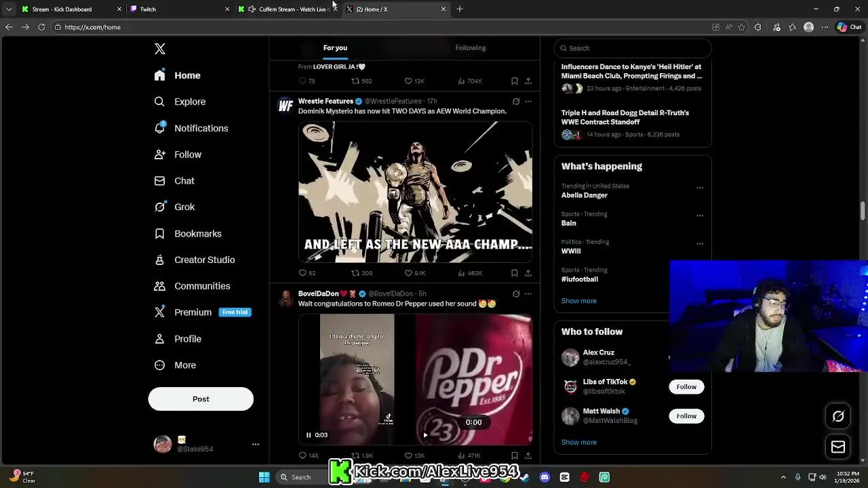Open the Notifications bell icon

tap(159, 128)
